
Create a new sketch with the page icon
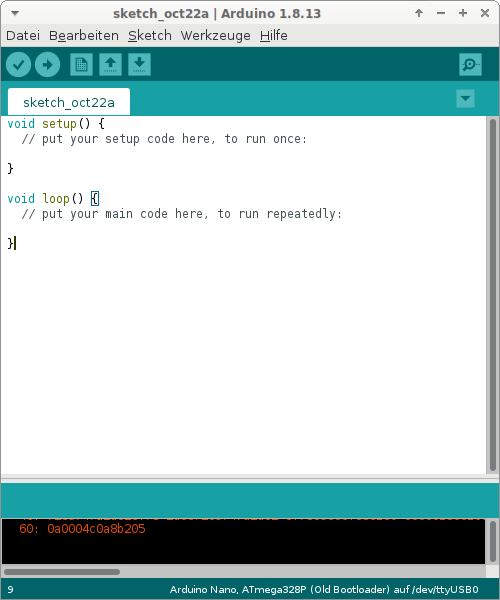tap(81, 64)
